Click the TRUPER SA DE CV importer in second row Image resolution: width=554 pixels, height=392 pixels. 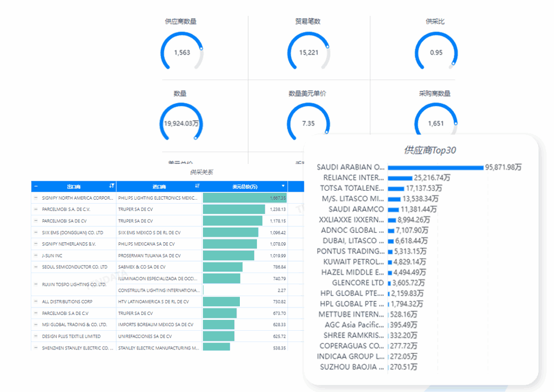point(159,209)
